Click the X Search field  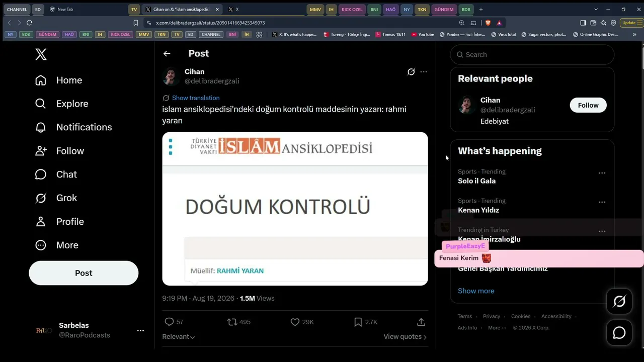click(x=532, y=54)
